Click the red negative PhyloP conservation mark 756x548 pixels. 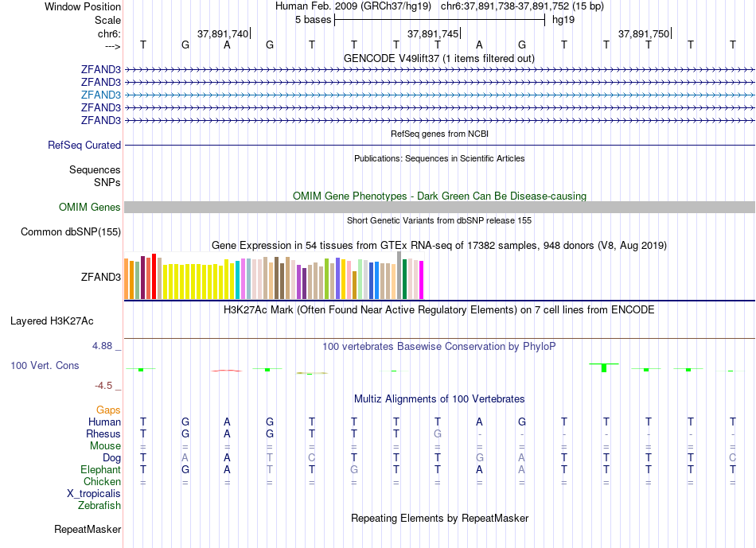227,371
